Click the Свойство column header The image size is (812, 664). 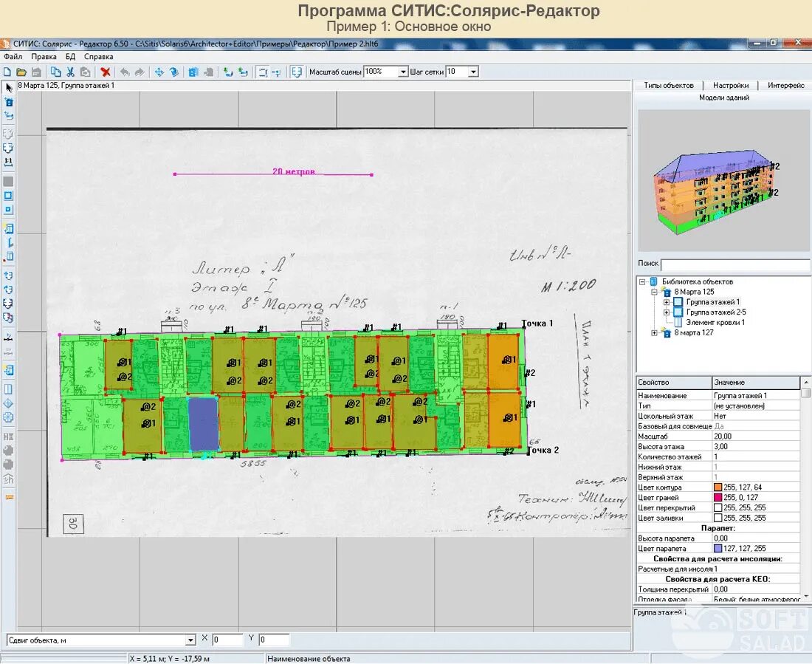click(674, 383)
